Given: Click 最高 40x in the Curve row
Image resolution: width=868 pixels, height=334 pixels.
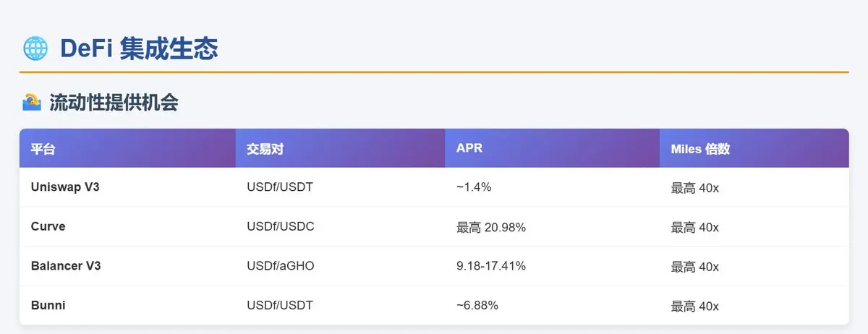Looking at the screenshot, I should click(x=695, y=227).
